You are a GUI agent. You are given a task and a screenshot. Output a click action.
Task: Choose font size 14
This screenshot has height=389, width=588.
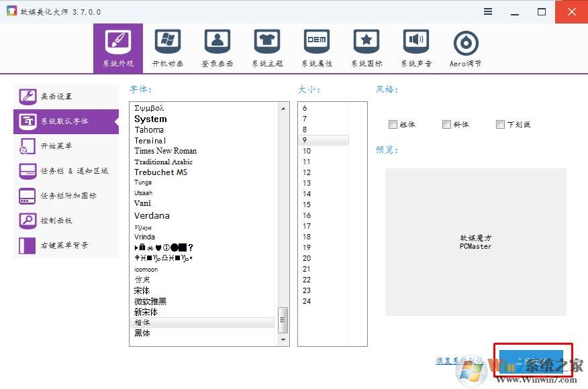[307, 194]
